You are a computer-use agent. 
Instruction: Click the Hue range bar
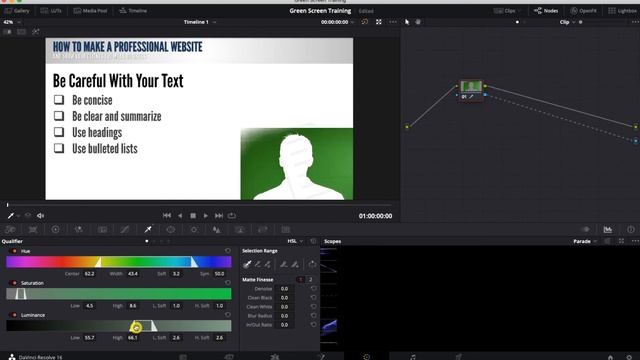pyautogui.click(x=119, y=262)
